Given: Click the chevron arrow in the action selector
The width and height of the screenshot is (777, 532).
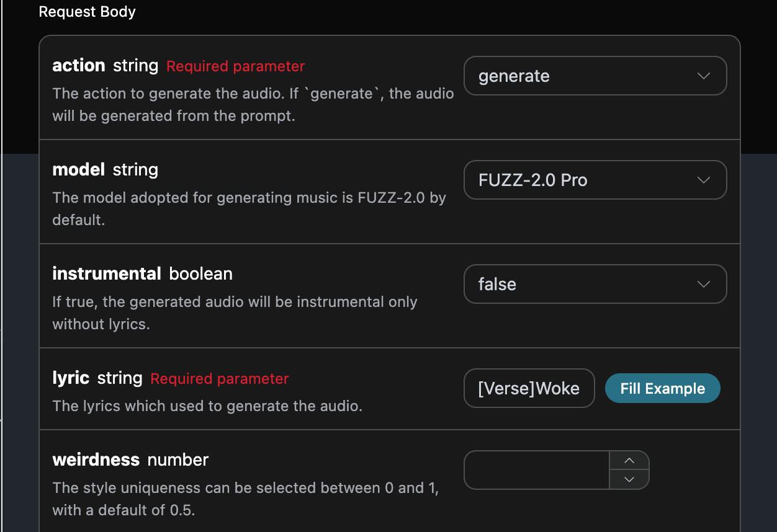Looking at the screenshot, I should point(703,76).
